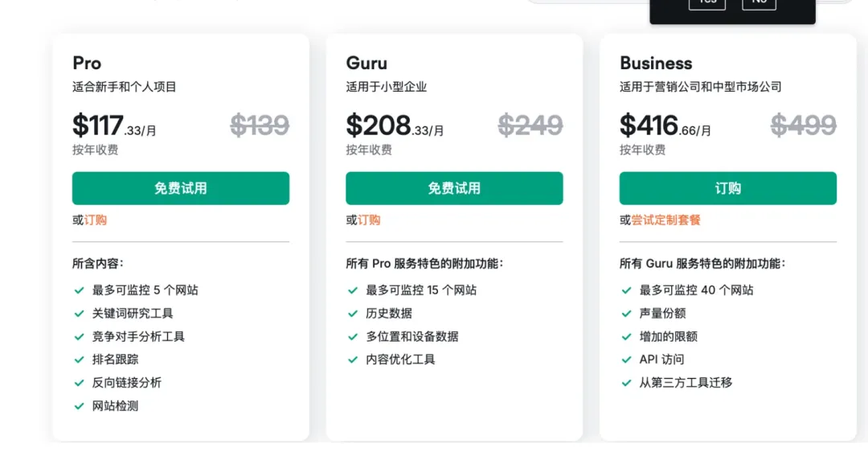Viewport: 868px width, 464px height.
Task: Click checkmark beside 从第三方工具迁移
Action: pyautogui.click(x=626, y=383)
